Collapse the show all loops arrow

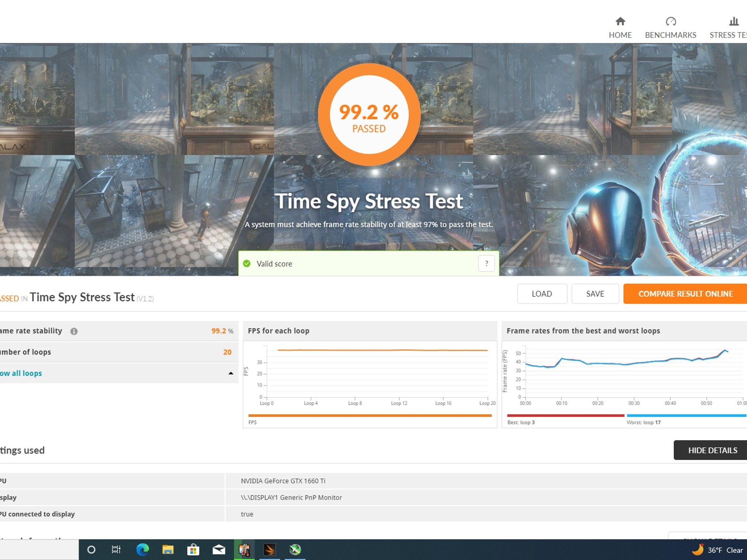(231, 373)
